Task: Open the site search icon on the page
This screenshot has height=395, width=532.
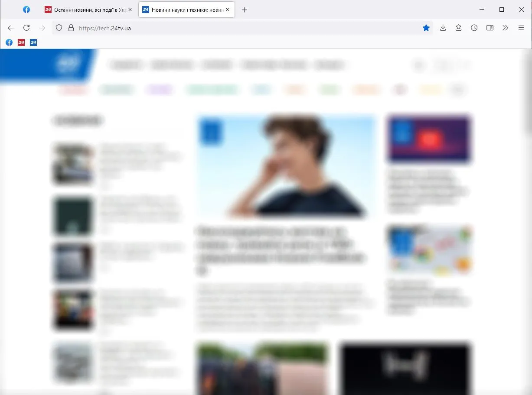Action: [x=418, y=65]
